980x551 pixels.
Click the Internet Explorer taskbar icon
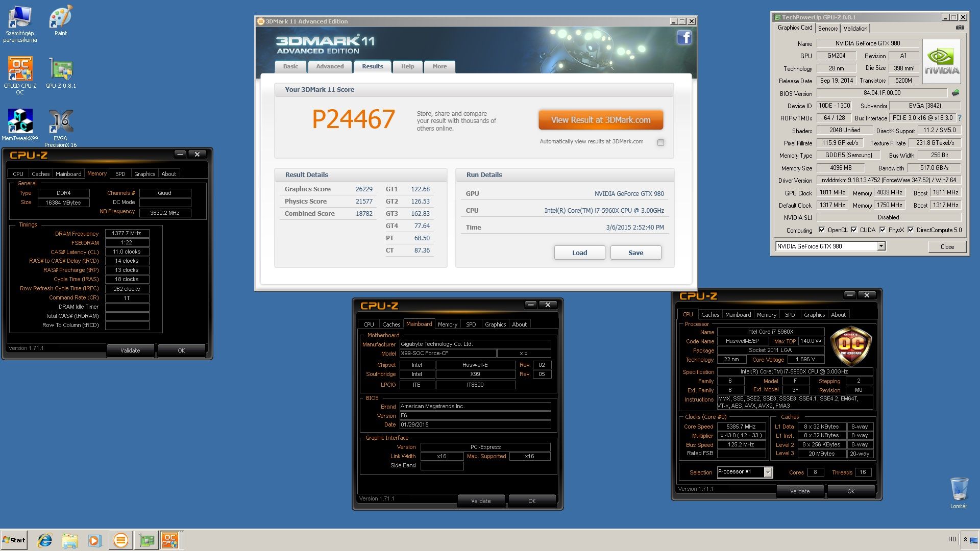[45, 540]
